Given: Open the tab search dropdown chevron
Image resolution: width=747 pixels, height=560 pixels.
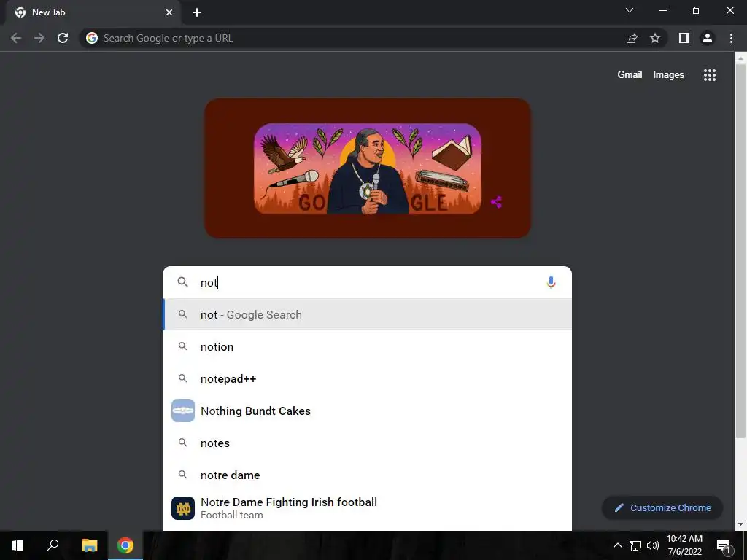Looking at the screenshot, I should 630,10.
